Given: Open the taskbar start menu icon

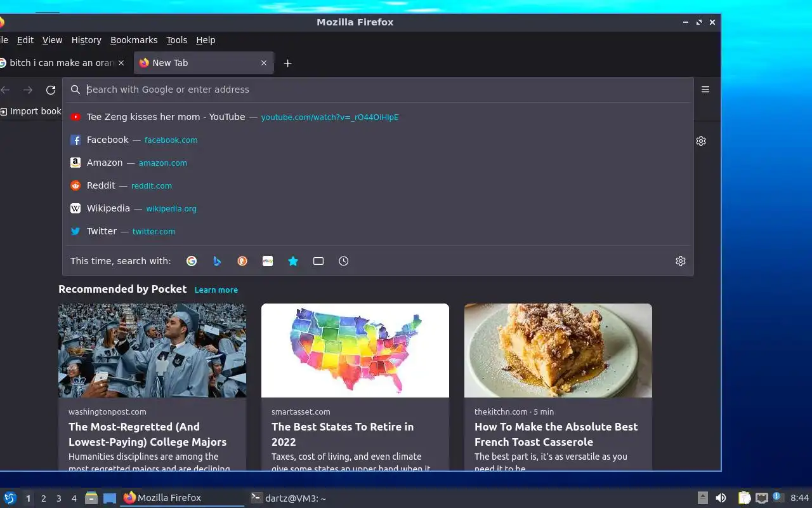Looking at the screenshot, I should pos(10,498).
